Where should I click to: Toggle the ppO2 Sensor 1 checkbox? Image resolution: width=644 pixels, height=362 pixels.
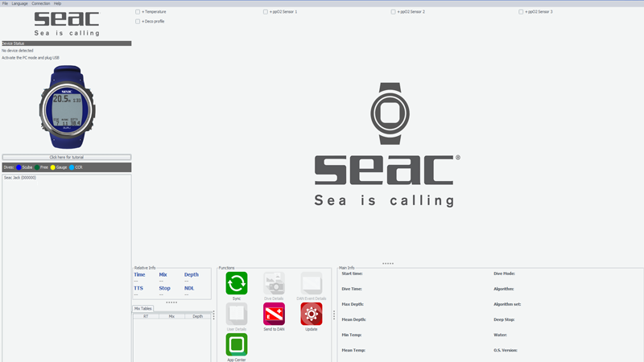point(266,12)
